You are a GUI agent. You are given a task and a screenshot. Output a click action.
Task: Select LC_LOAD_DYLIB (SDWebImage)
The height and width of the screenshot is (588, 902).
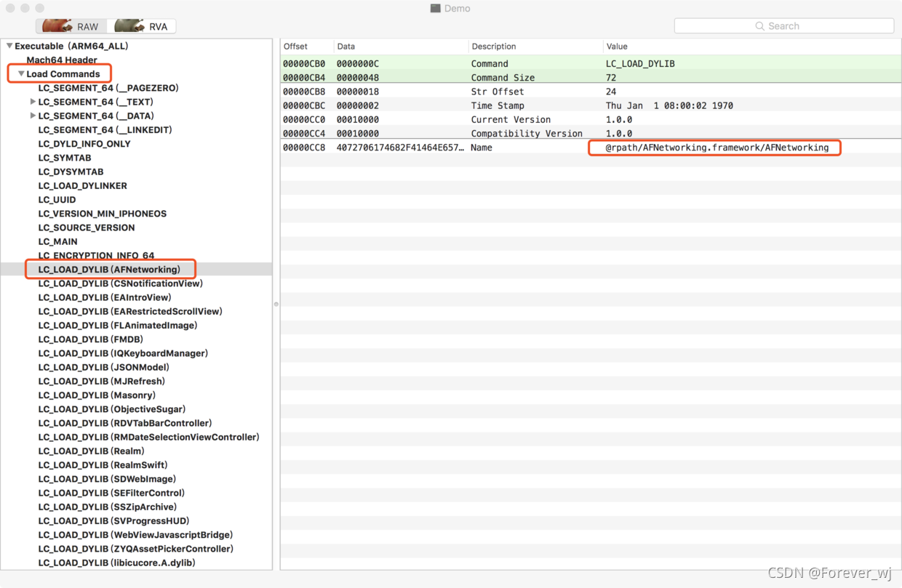[x=107, y=479]
